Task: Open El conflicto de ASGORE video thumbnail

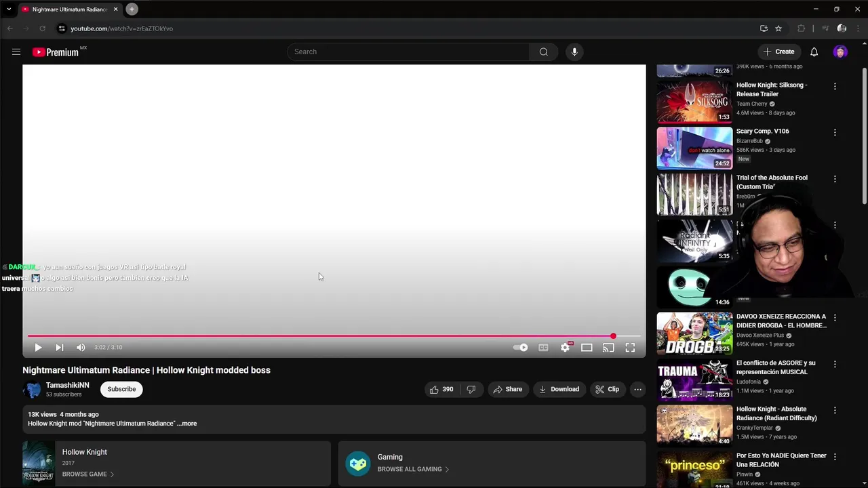Action: [x=694, y=380]
